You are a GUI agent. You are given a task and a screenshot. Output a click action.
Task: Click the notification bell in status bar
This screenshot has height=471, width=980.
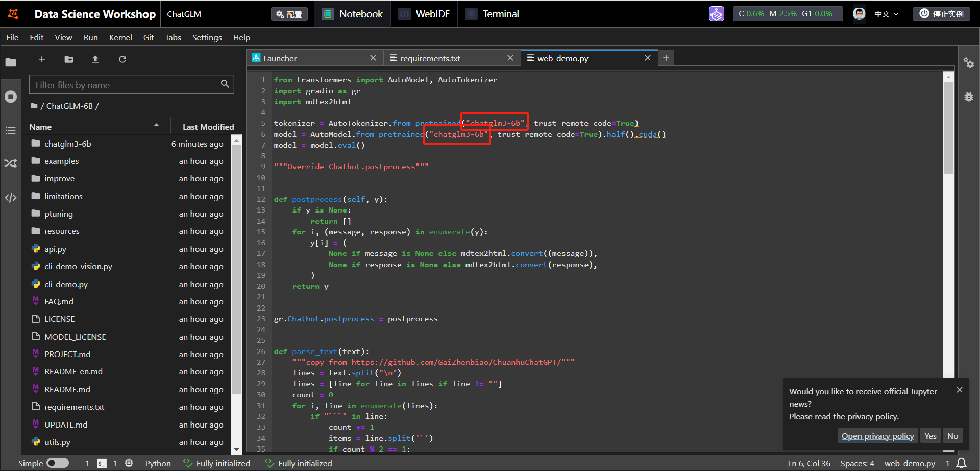click(961, 463)
